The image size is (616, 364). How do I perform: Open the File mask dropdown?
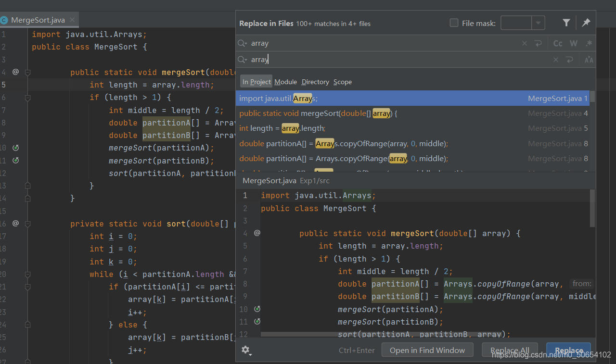[x=538, y=23]
